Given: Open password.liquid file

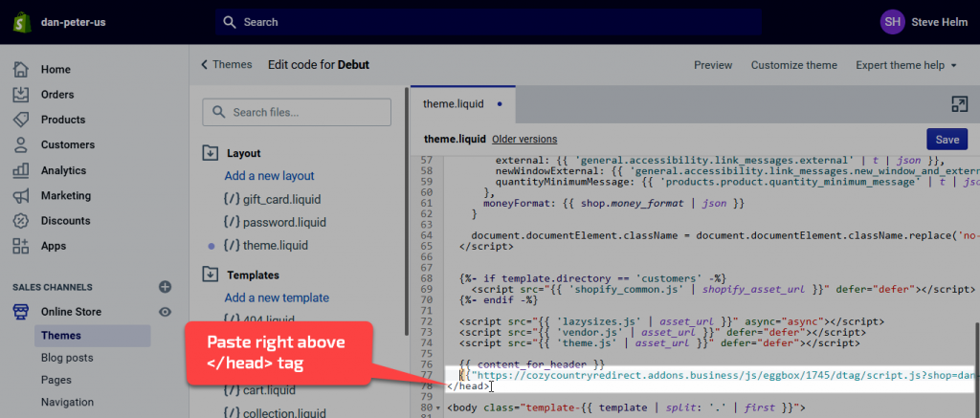Looking at the screenshot, I should point(284,223).
